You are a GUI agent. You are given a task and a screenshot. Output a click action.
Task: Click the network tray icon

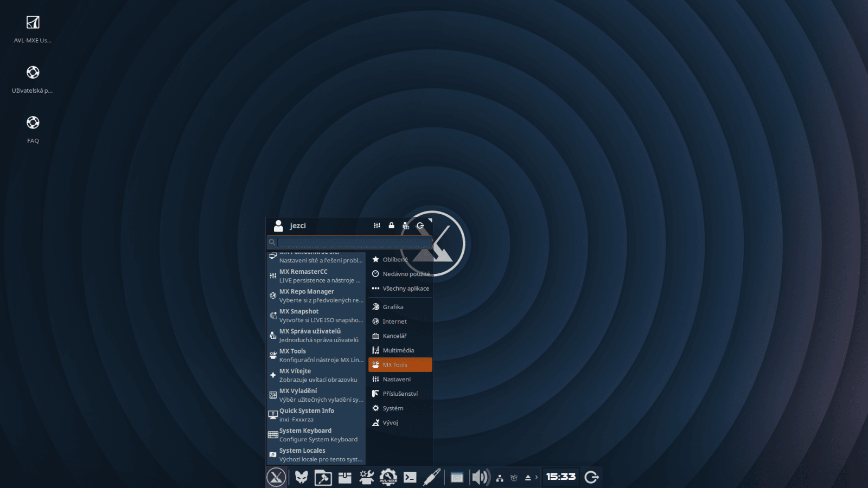[x=499, y=477]
